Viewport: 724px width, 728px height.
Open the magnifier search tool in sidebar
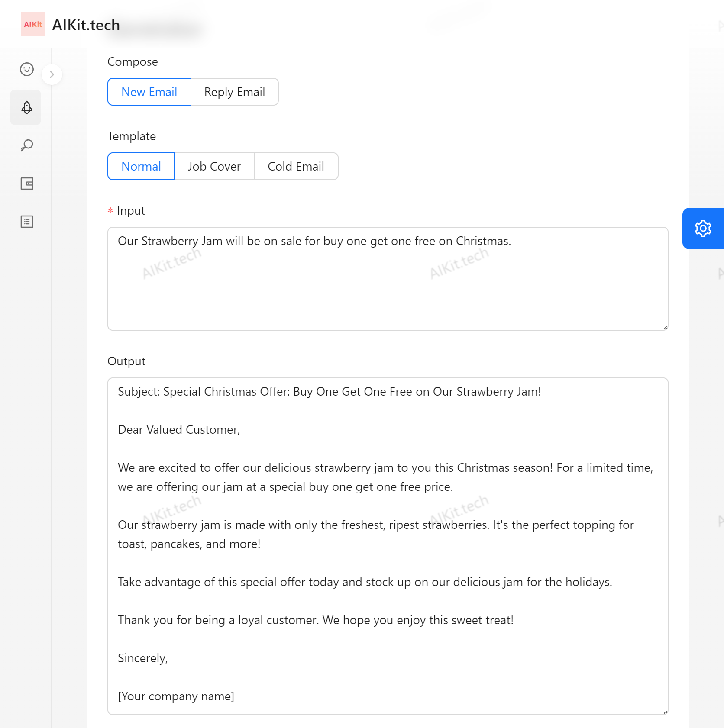[27, 145]
